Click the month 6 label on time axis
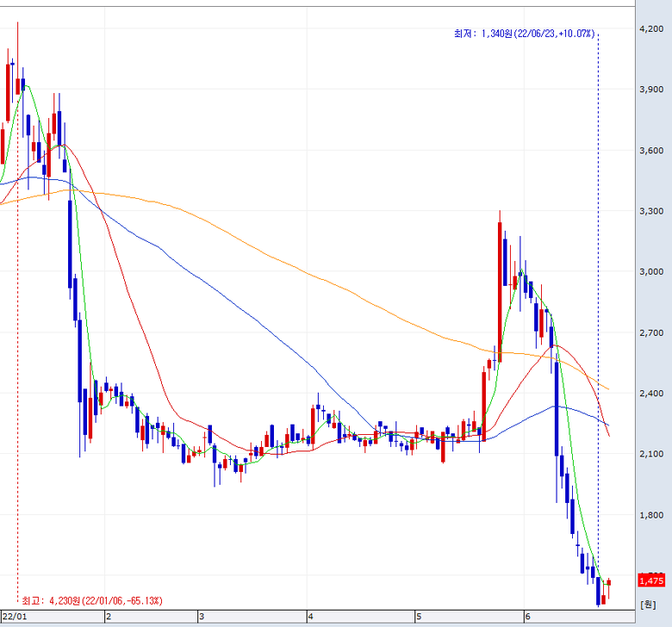 527,617
